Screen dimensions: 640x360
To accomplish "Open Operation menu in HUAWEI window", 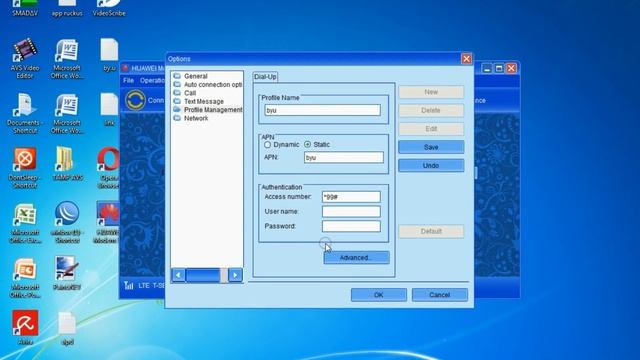I will 152,80.
